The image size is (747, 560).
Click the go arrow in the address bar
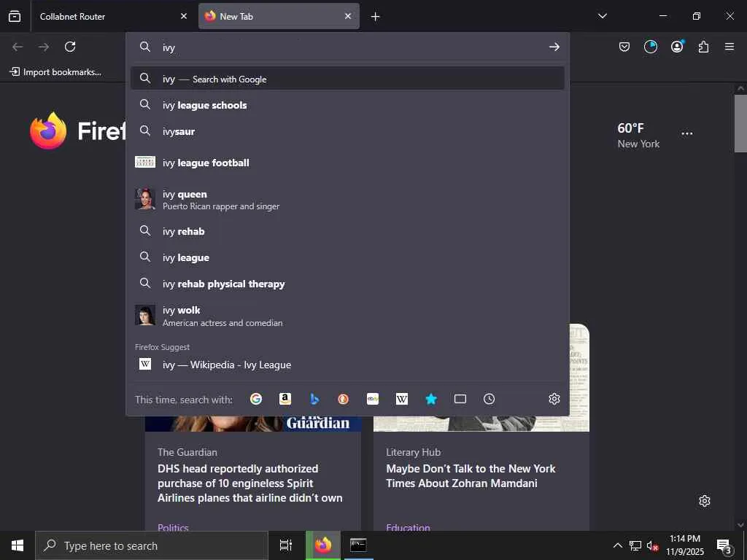coord(554,47)
